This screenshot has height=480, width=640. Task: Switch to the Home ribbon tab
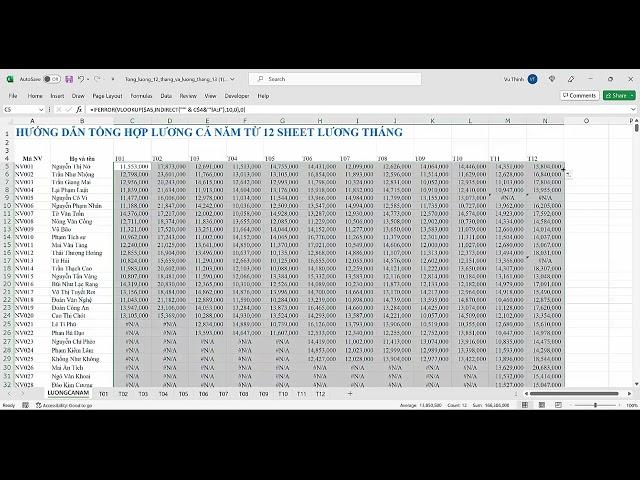coord(35,96)
